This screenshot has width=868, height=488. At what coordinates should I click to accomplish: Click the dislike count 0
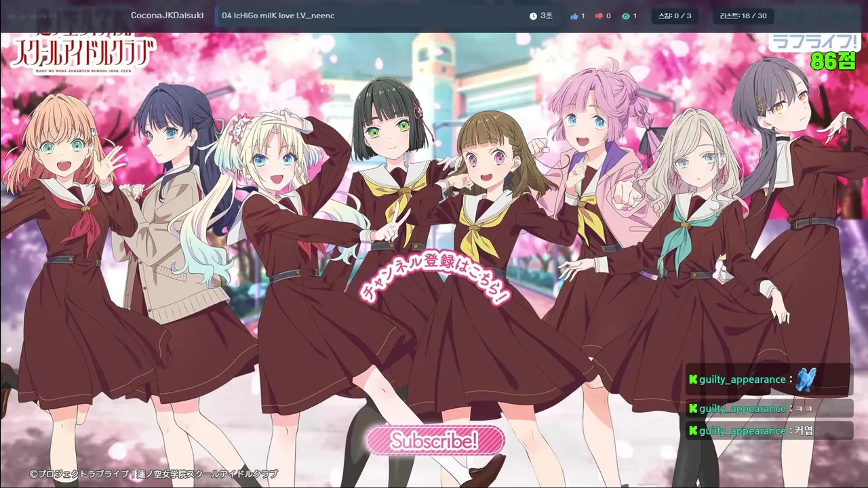pyautogui.click(x=608, y=16)
